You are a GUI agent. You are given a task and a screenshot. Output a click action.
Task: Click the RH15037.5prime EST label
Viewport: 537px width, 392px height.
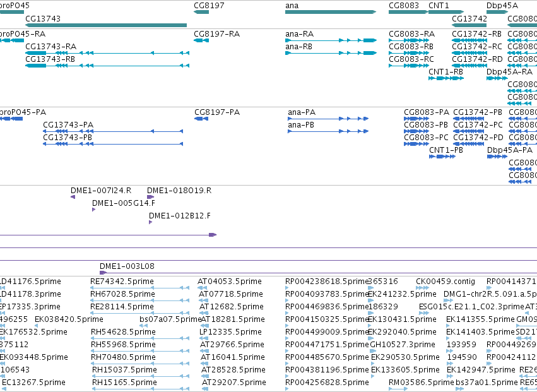point(124,370)
